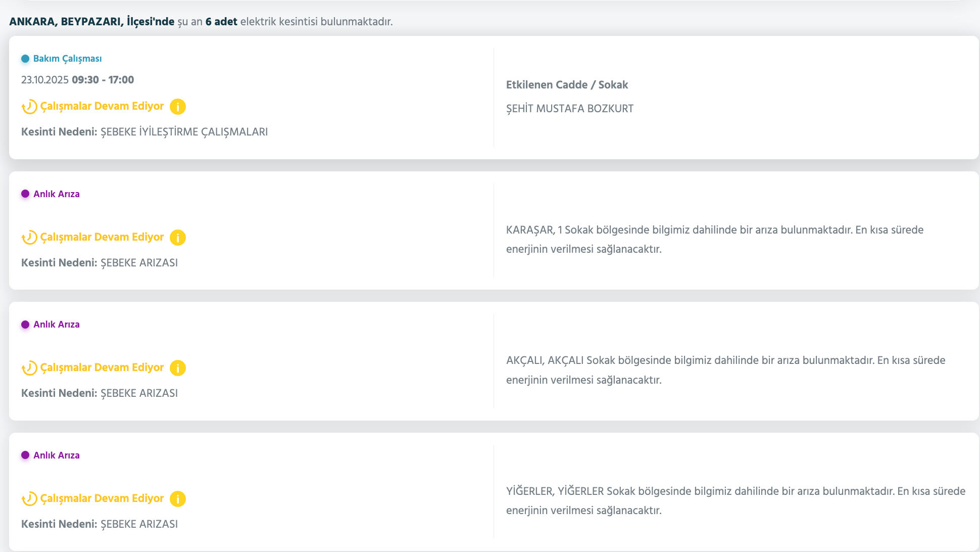Click the 6 adet outage count text
980x552 pixels.
click(221, 22)
